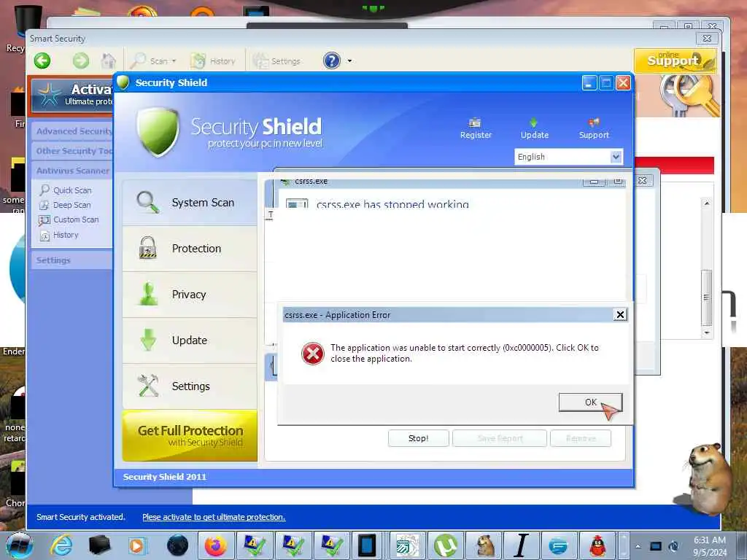Open System Scan in Security Shield
This screenshot has height=560, width=747.
tap(190, 203)
